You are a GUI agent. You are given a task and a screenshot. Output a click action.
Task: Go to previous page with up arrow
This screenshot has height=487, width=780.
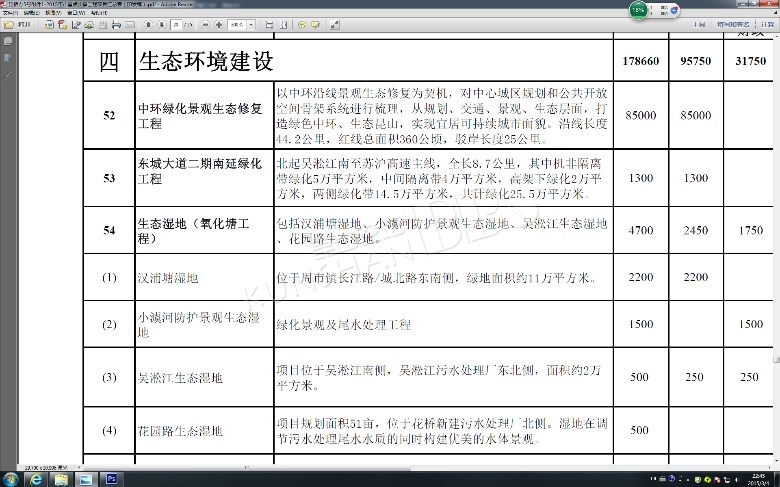(x=148, y=24)
